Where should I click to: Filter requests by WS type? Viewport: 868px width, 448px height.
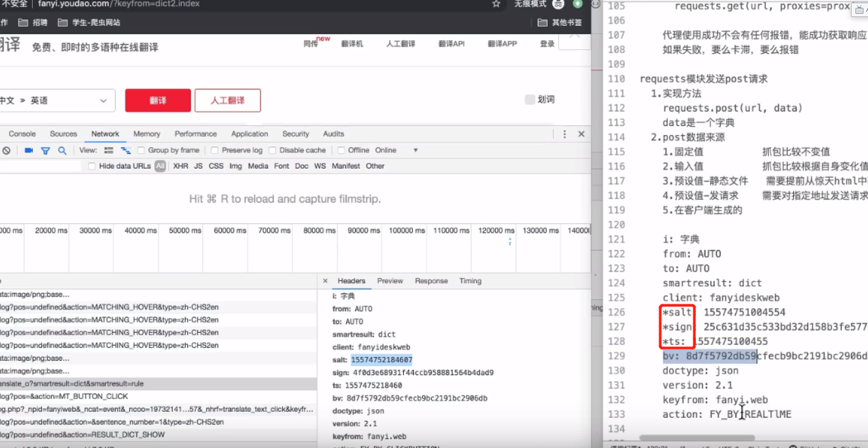320,166
